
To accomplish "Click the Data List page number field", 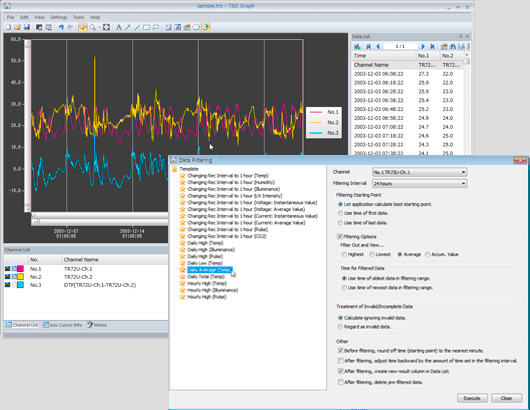I will click(400, 46).
